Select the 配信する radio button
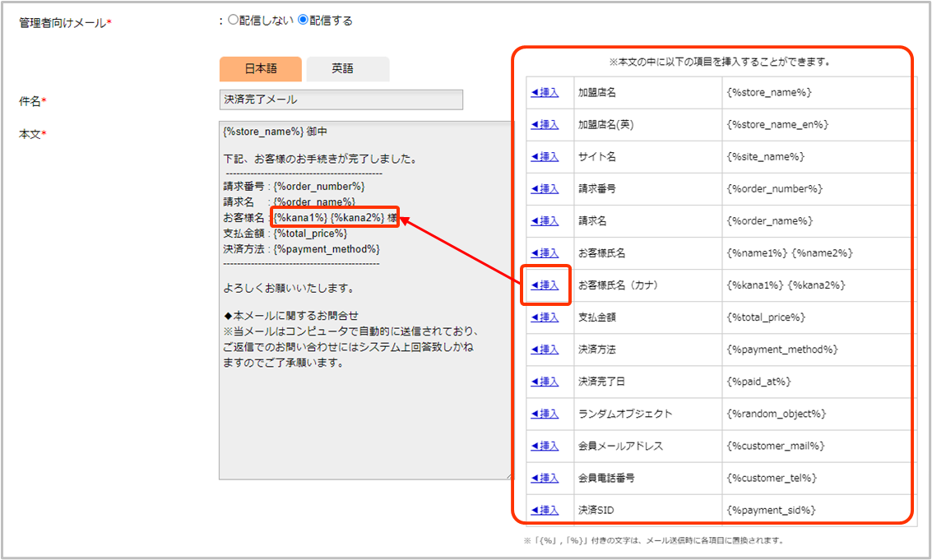The height and width of the screenshot is (560, 932). click(x=303, y=21)
